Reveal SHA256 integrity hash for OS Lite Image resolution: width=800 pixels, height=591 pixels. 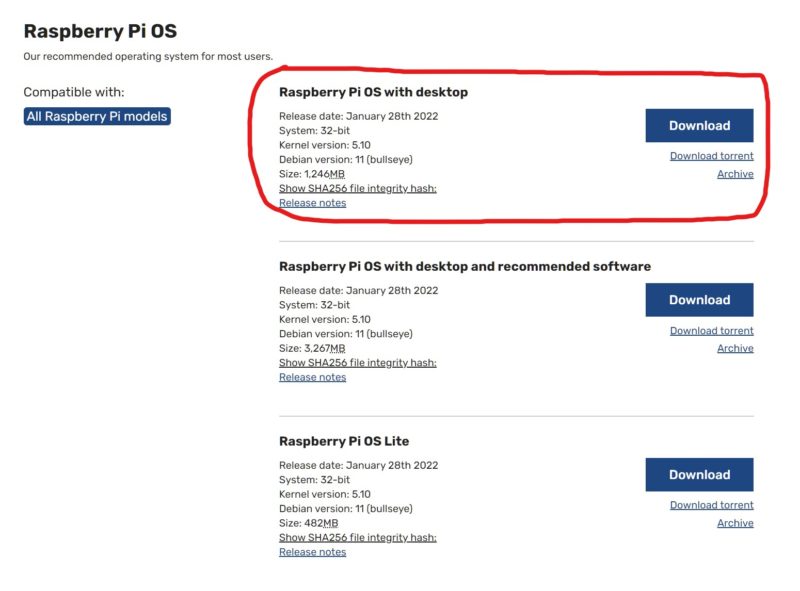357,538
